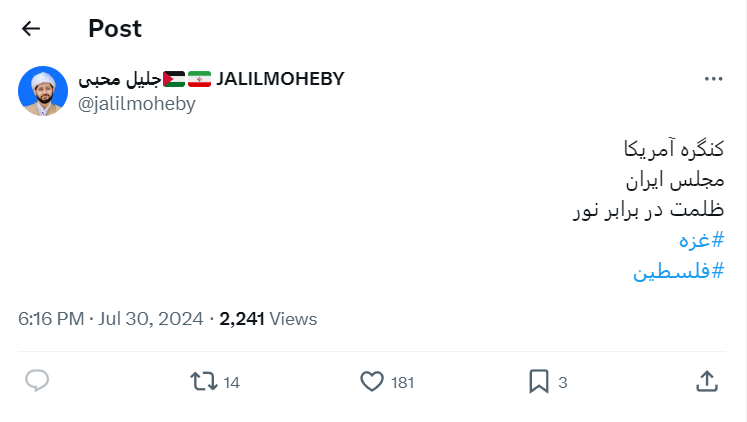This screenshot has width=747, height=422.
Task: Click the reply speech bubble icon
Action: tap(37, 381)
